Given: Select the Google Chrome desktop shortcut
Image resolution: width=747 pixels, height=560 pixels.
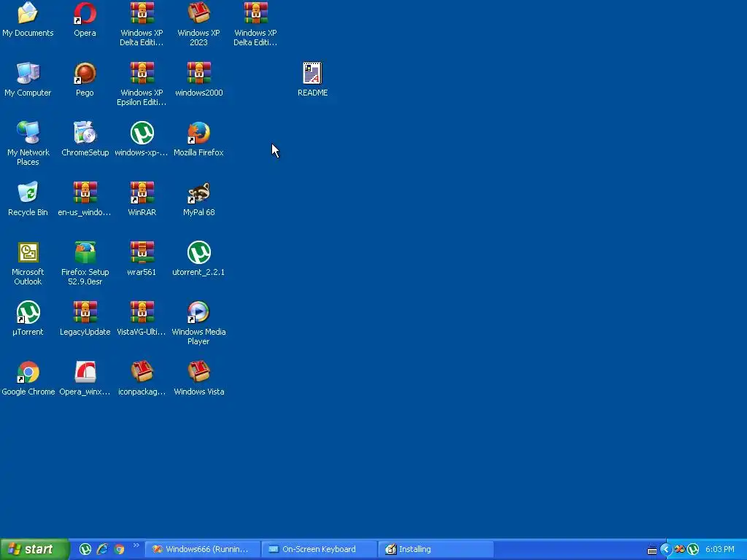Looking at the screenshot, I should tap(28, 378).
